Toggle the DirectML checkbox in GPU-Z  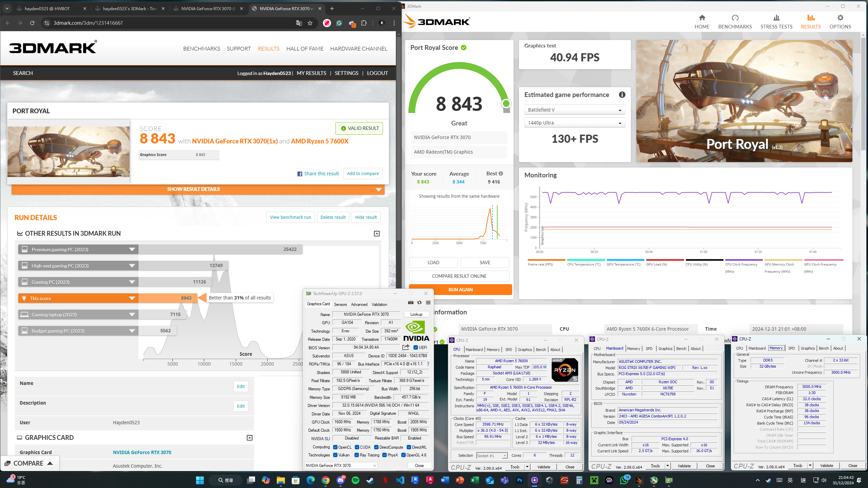409,447
